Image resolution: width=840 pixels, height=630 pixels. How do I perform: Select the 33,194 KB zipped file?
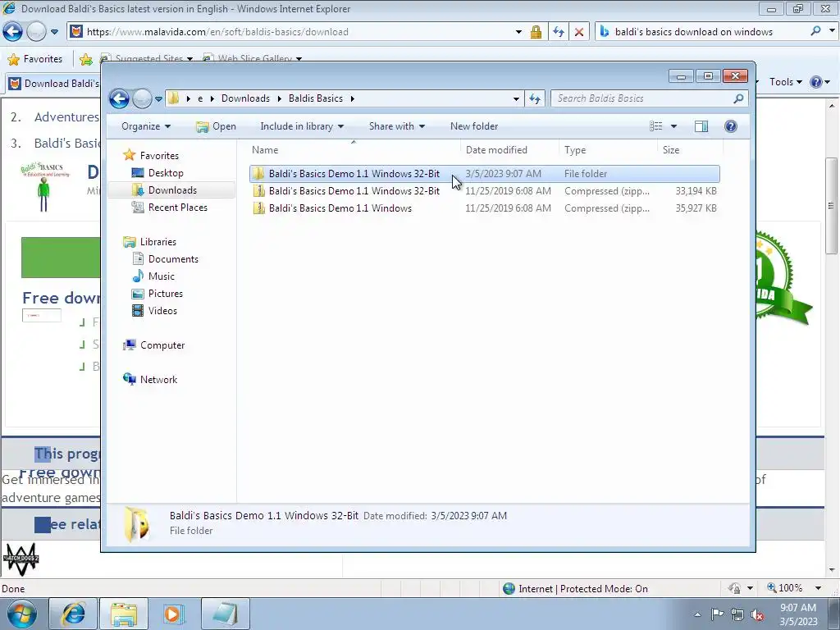(x=484, y=190)
